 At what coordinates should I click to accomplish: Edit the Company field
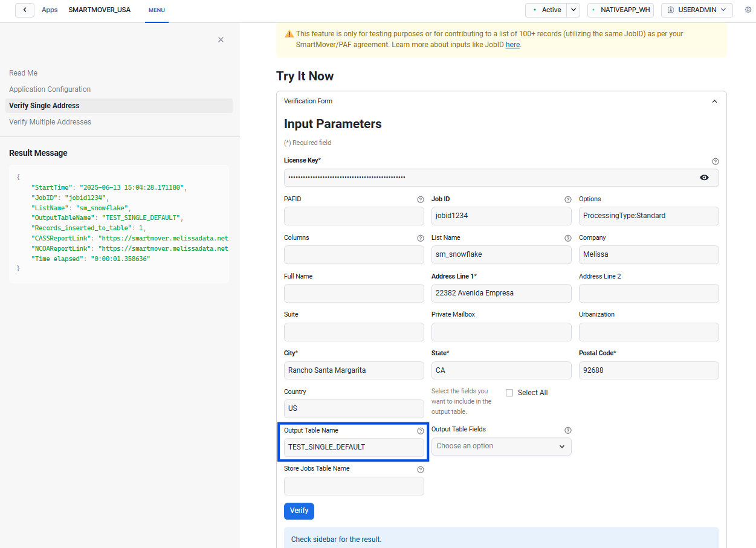click(x=649, y=255)
